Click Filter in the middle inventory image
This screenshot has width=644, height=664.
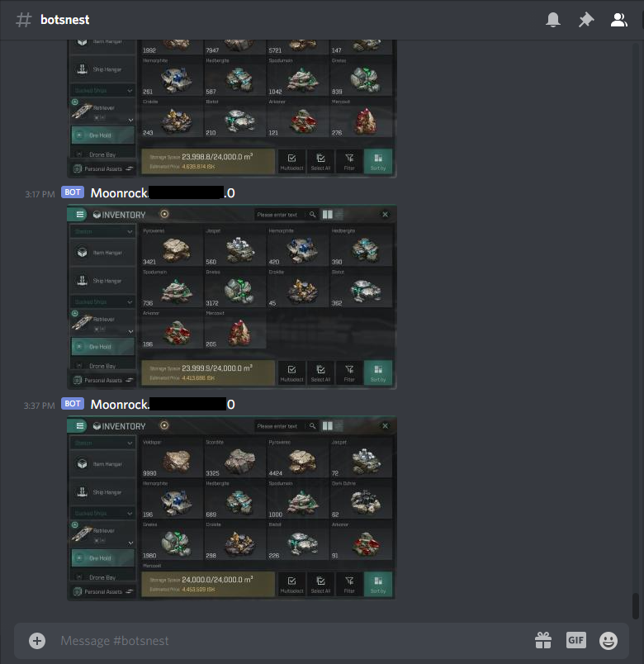point(349,373)
